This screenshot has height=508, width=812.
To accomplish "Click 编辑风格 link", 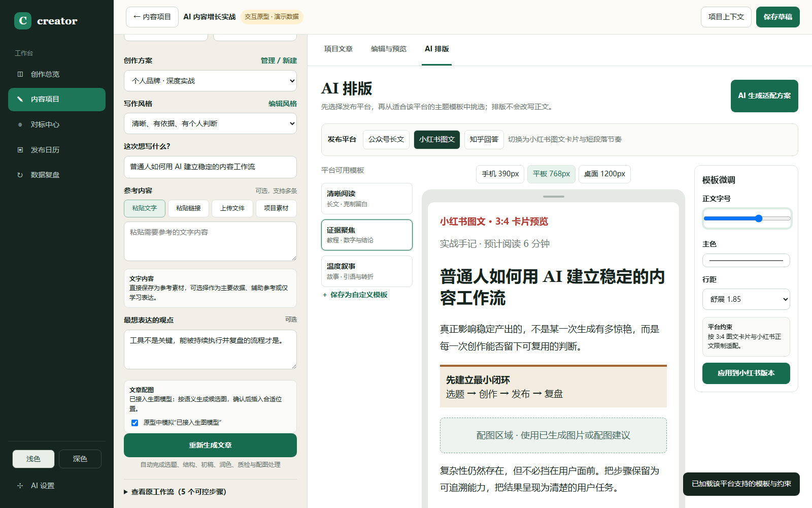I will (283, 104).
